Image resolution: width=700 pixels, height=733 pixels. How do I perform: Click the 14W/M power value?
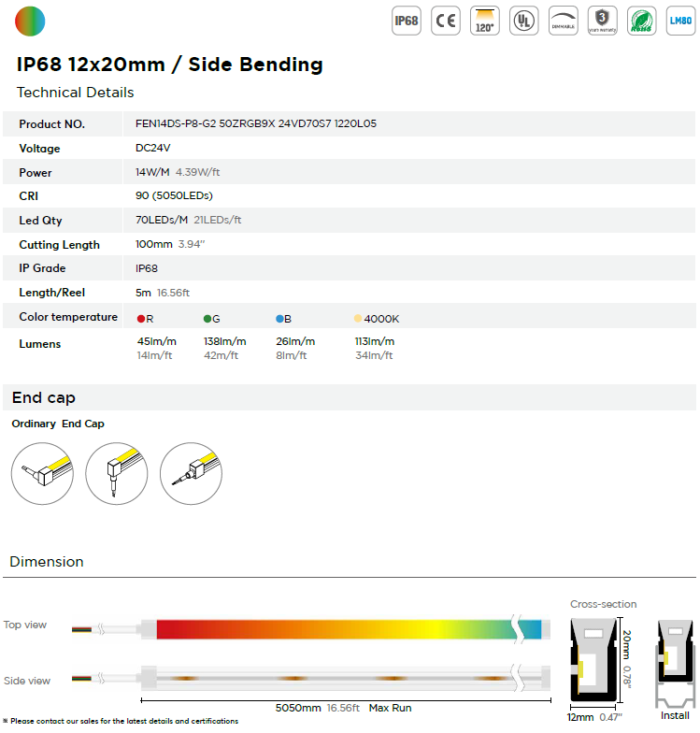coord(152,172)
